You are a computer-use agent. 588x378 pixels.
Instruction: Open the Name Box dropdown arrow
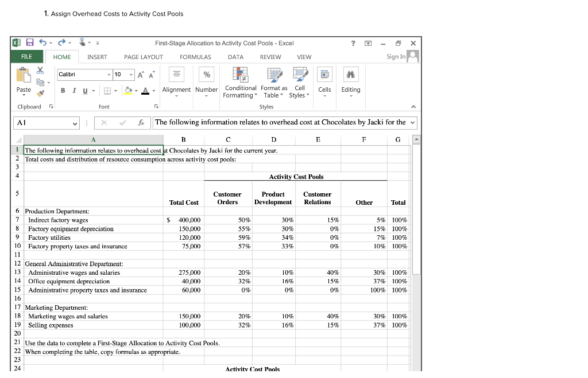pyautogui.click(x=75, y=123)
